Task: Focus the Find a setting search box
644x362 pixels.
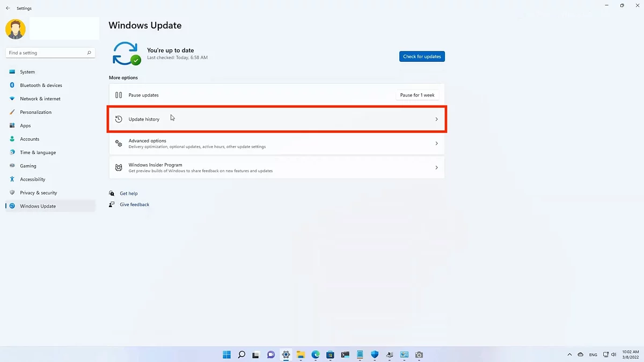Action: pyautogui.click(x=50, y=53)
